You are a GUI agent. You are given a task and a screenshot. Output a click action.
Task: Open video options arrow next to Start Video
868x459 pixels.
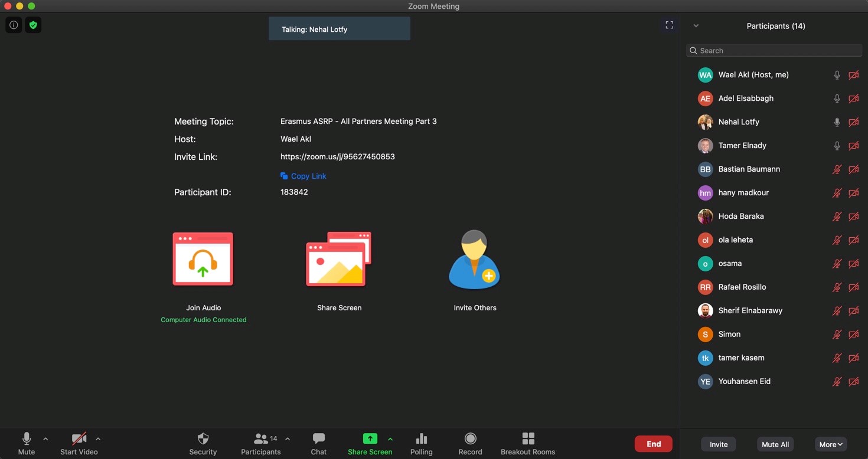[x=98, y=439]
